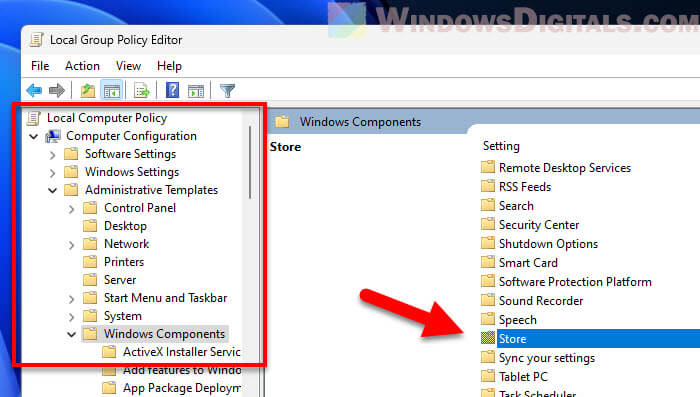Select Sound Recorder setting text
Image resolution: width=700 pixels, height=397 pixels.
[541, 301]
